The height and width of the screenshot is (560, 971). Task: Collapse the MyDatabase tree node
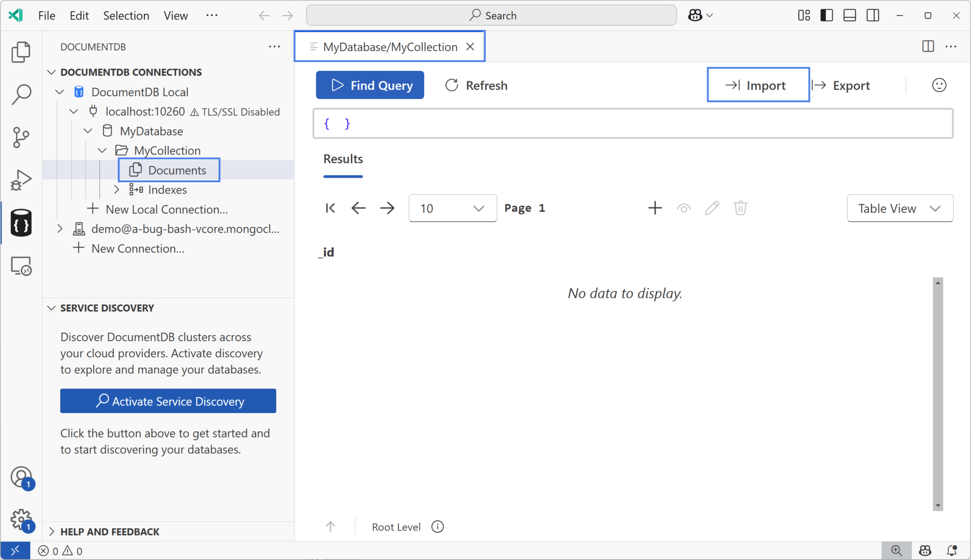coord(87,131)
